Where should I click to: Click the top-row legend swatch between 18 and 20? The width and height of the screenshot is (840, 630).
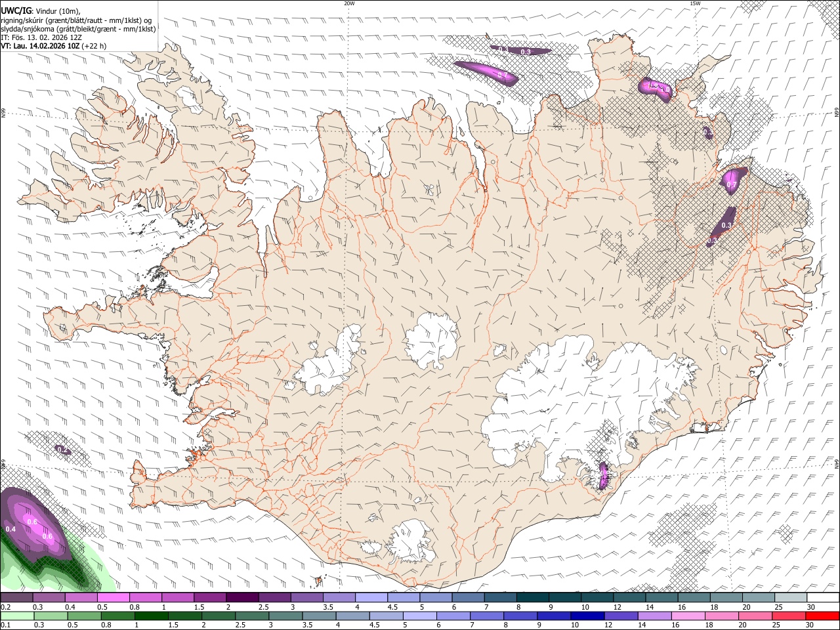pos(726,597)
